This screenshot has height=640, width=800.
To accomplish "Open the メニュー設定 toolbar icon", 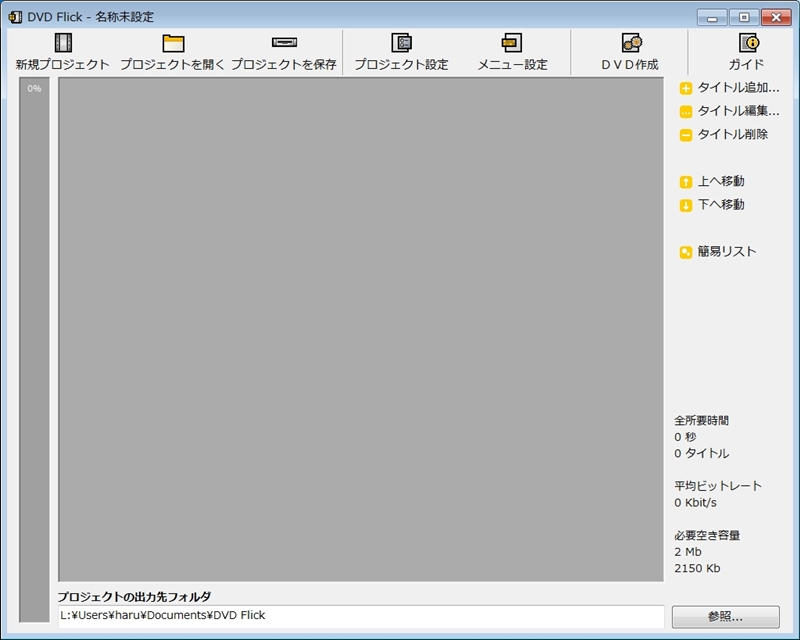I will [512, 42].
